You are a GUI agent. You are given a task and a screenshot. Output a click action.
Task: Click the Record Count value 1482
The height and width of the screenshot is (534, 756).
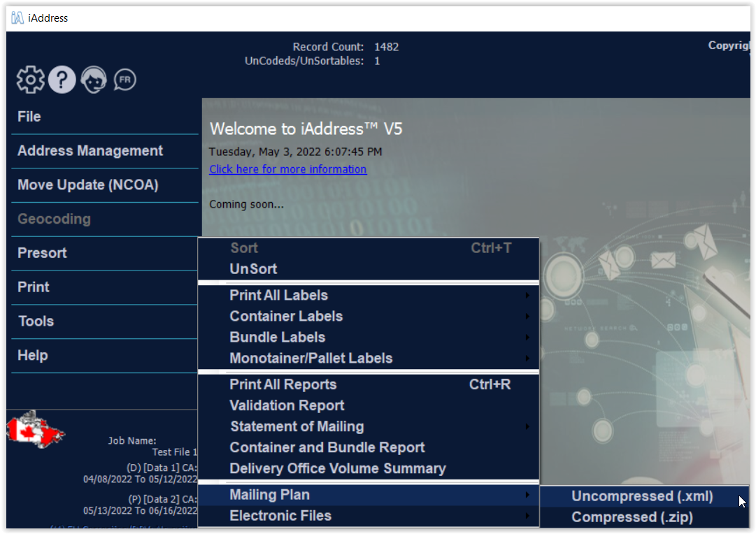tap(387, 47)
